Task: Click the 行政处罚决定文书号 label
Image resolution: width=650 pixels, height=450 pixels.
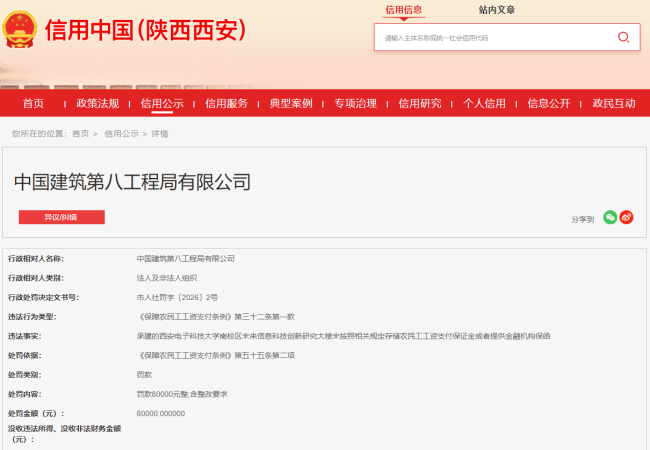Action: click(x=43, y=298)
